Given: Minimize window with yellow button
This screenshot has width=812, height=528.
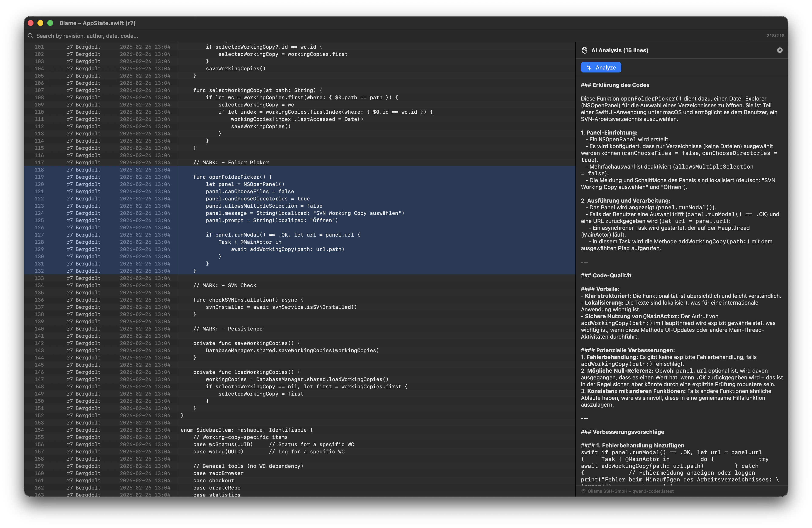Looking at the screenshot, I should coord(40,23).
